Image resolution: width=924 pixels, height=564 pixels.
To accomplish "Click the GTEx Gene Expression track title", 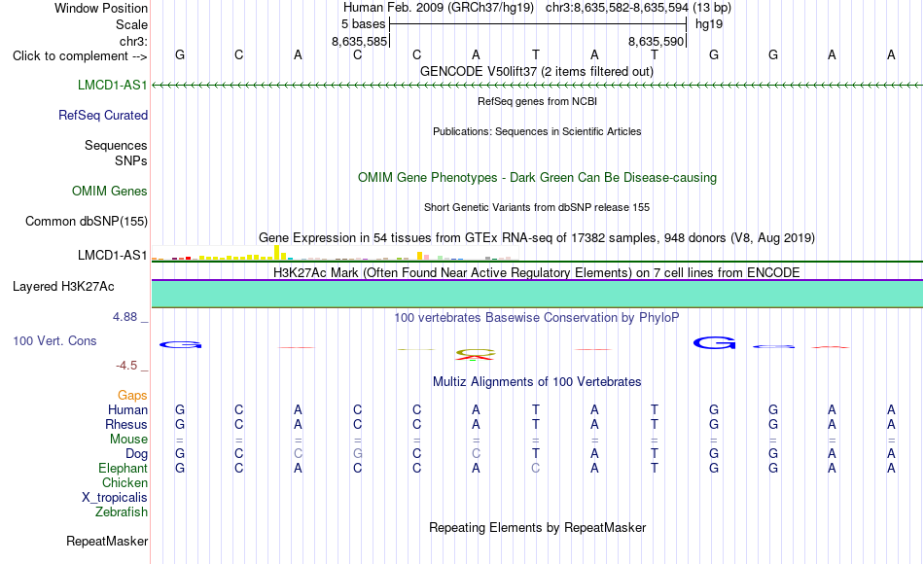I will 537,237.
